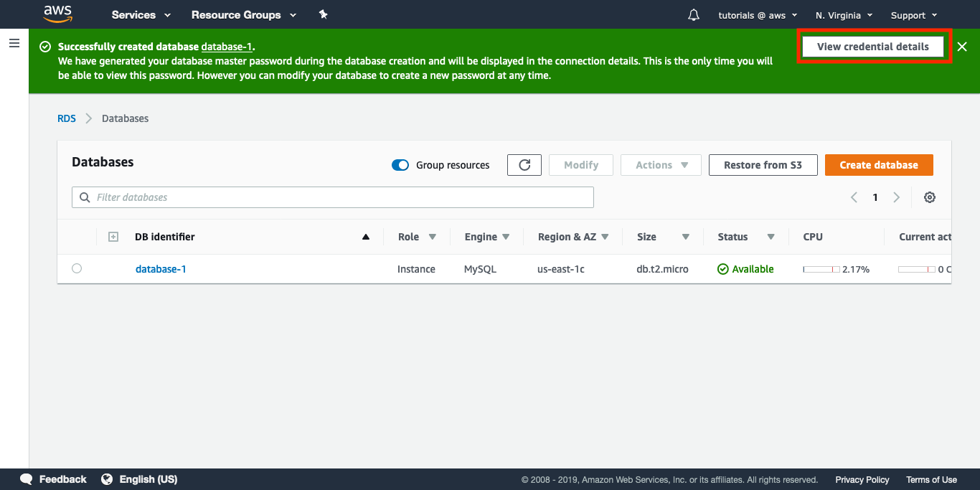Screen dimensions: 980x490
Task: Open the notifications bell
Action: pos(693,15)
